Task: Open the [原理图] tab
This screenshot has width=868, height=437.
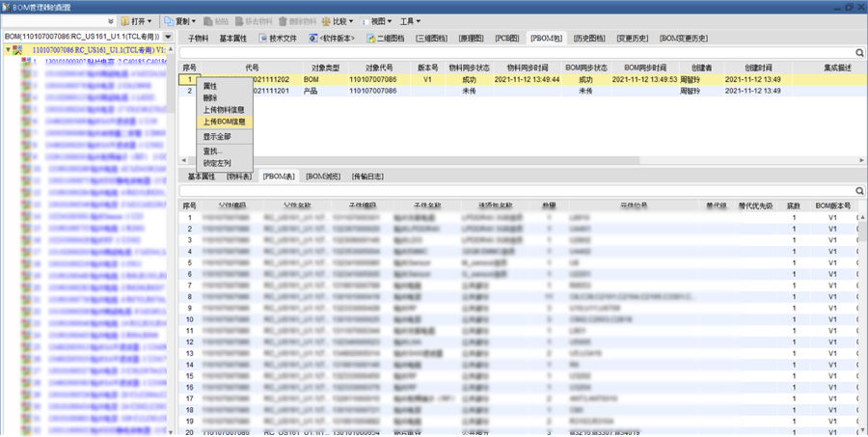Action: point(471,39)
